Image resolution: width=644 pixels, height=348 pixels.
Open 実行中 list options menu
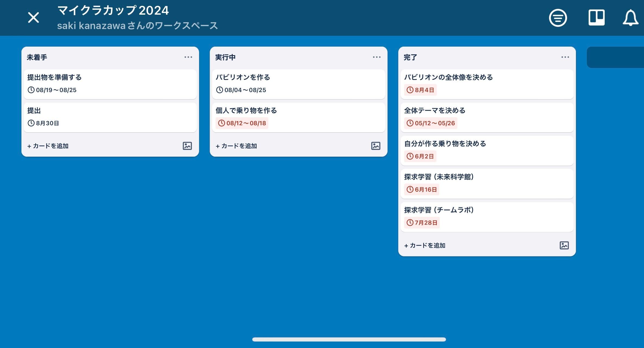(377, 57)
